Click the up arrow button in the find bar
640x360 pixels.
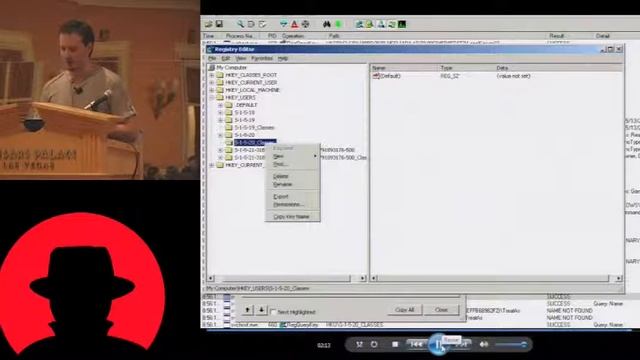[247, 310]
